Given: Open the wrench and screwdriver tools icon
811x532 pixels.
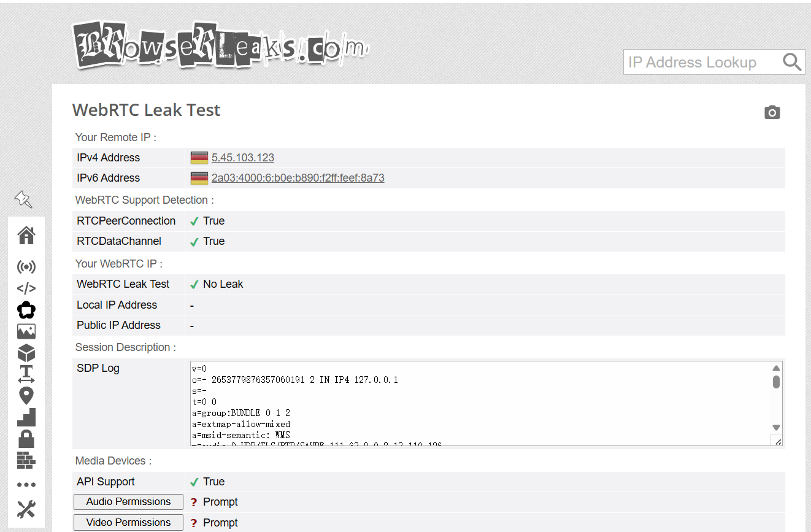Looking at the screenshot, I should coord(26,509).
